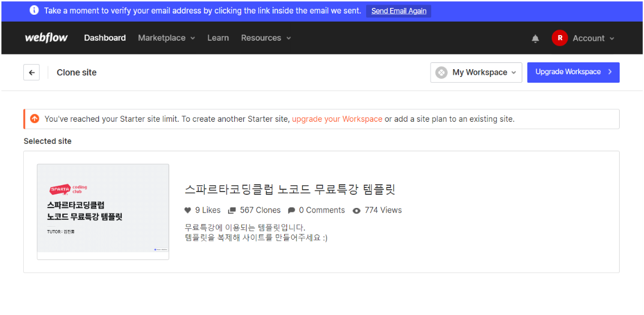This screenshot has height=315, width=644.
Task: Open the My Workspace selector
Action: click(476, 73)
